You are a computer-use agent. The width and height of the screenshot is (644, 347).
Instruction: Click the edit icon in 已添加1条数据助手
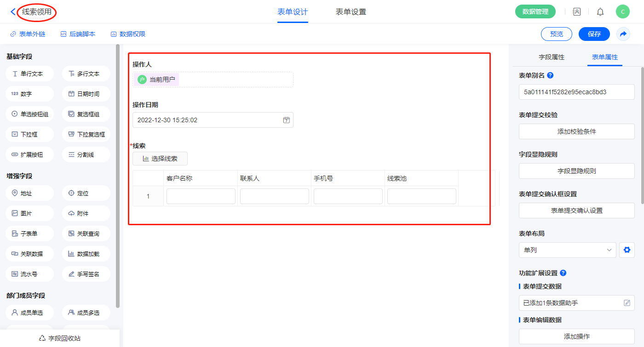click(627, 303)
